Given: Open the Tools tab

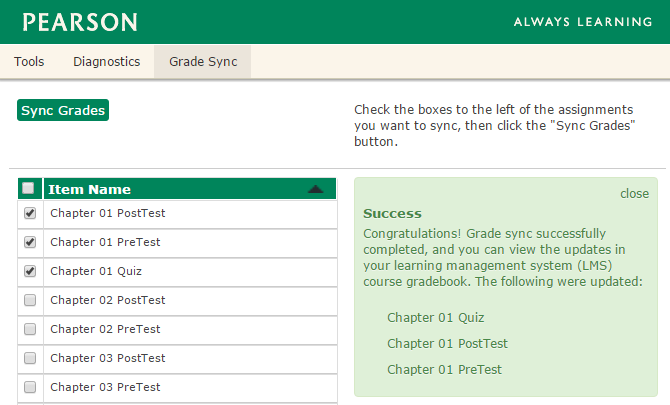Looking at the screenshot, I should pyautogui.click(x=29, y=62).
